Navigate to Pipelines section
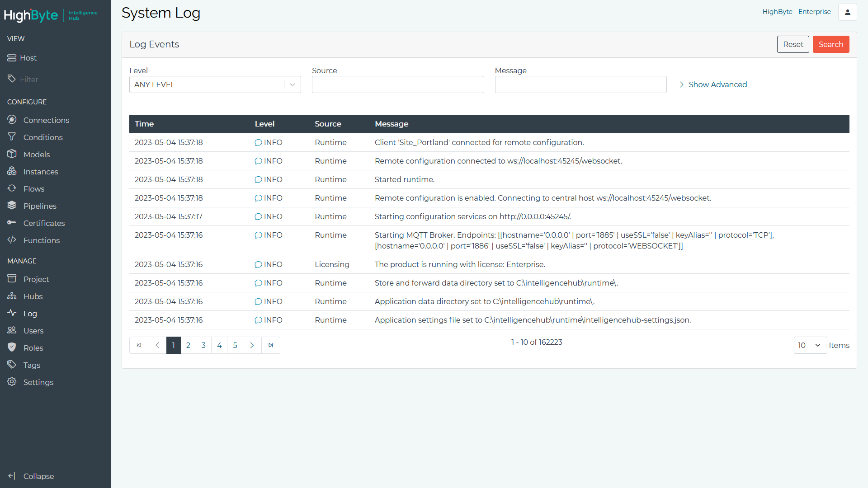This screenshot has width=868, height=488. 39,206
